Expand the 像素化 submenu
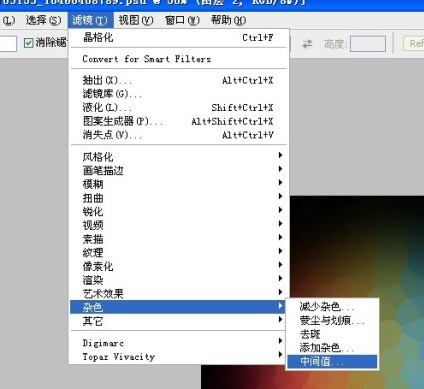Viewport: 424px width, 389px height. 178,266
